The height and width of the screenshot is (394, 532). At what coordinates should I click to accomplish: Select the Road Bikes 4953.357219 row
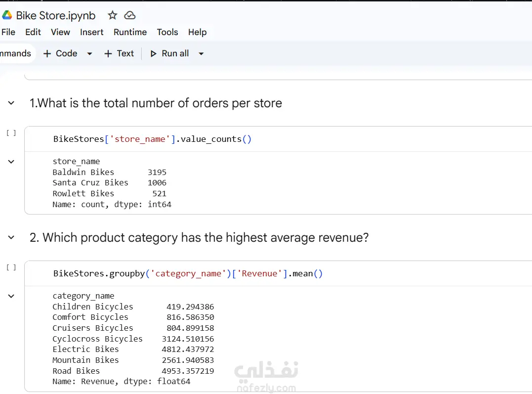[x=133, y=371]
